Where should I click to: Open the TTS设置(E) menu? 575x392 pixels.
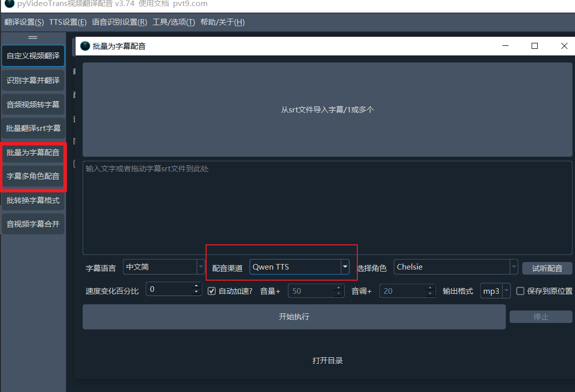click(x=68, y=22)
